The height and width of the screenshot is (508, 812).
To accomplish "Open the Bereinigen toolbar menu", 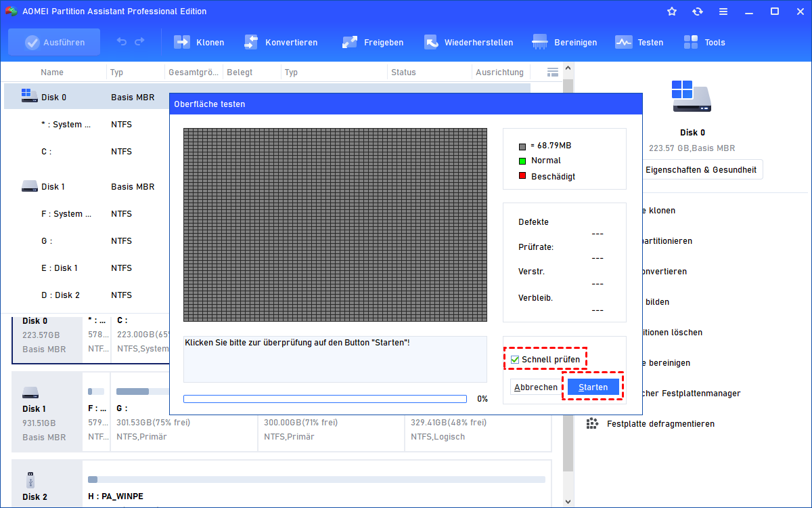I will (x=564, y=42).
